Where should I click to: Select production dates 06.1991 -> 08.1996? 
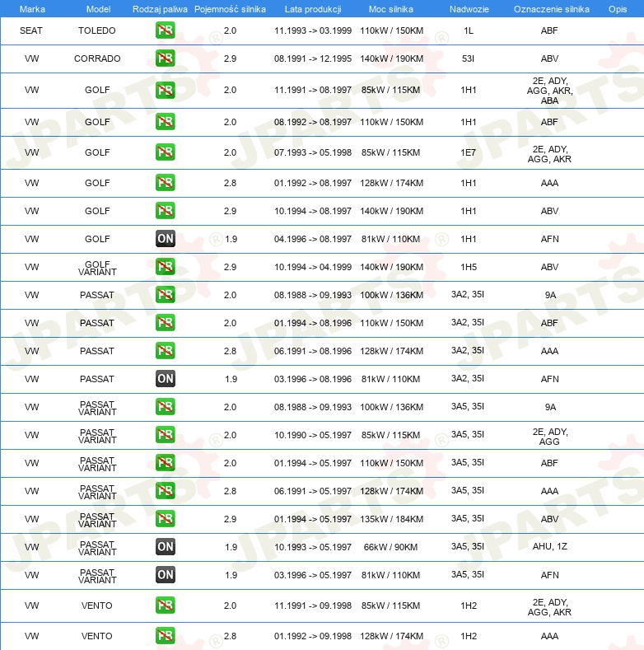[x=313, y=351]
